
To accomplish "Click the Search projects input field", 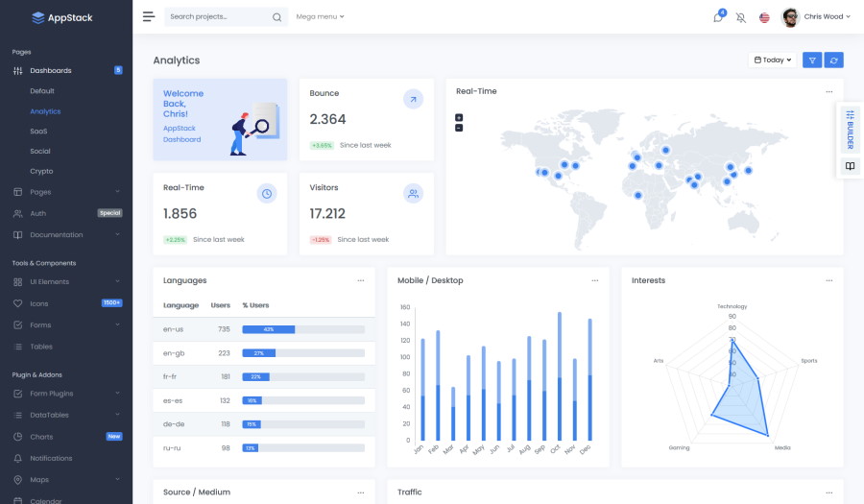I will (219, 16).
